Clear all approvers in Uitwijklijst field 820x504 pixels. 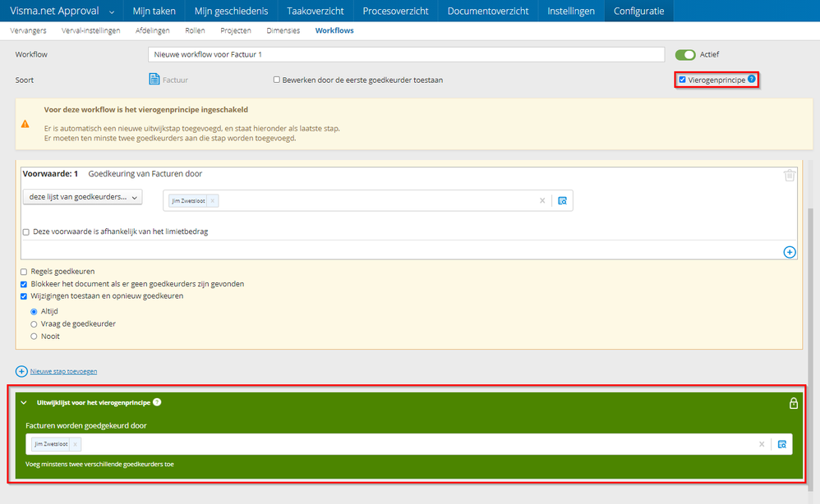tap(762, 444)
